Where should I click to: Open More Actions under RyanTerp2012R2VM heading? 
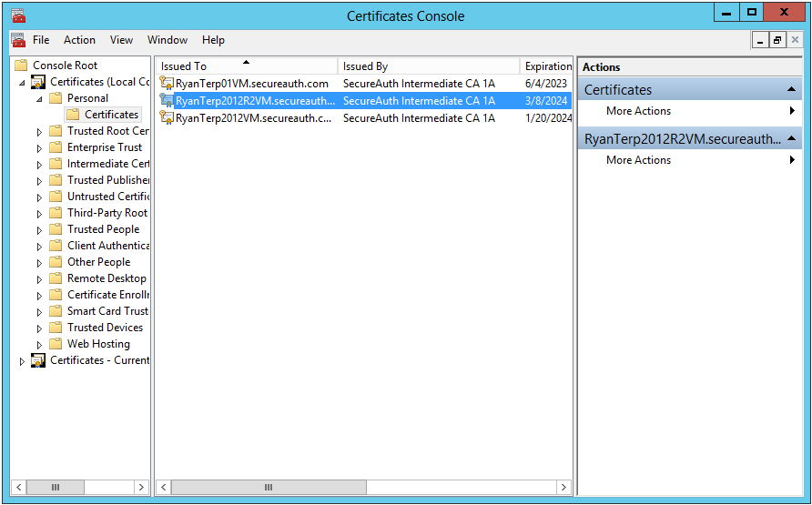[638, 160]
